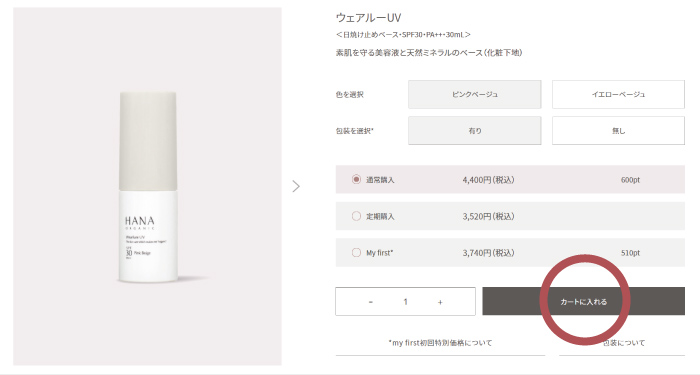Click the ウェアルーUV product title

click(368, 18)
